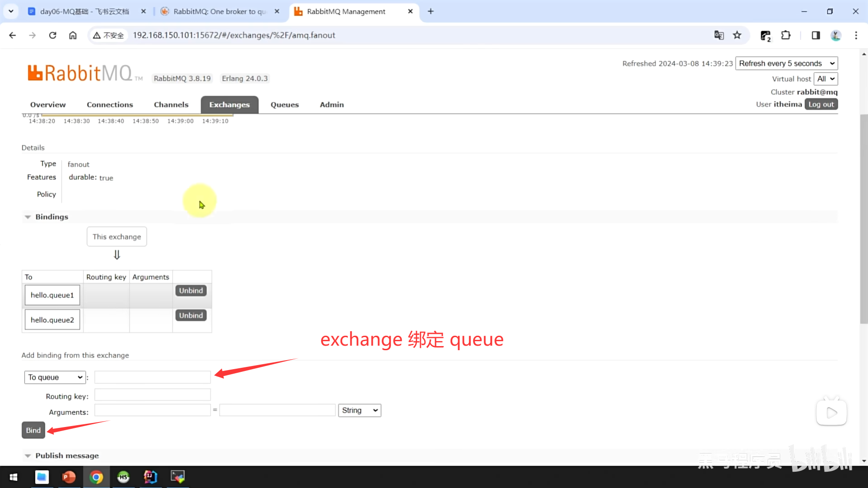The image size is (868, 488).
Task: Open the browser extensions puzzle icon
Action: pyautogui.click(x=786, y=35)
